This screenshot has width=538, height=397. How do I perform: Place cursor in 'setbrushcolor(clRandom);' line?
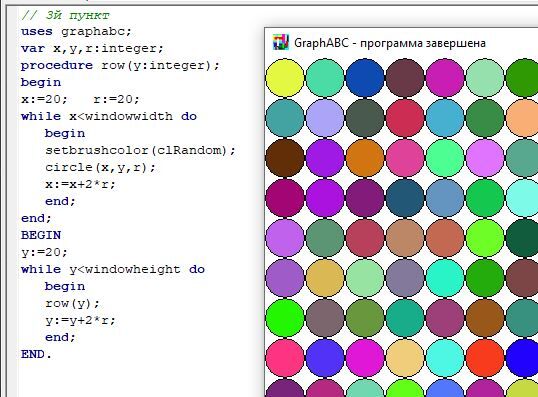(140, 150)
